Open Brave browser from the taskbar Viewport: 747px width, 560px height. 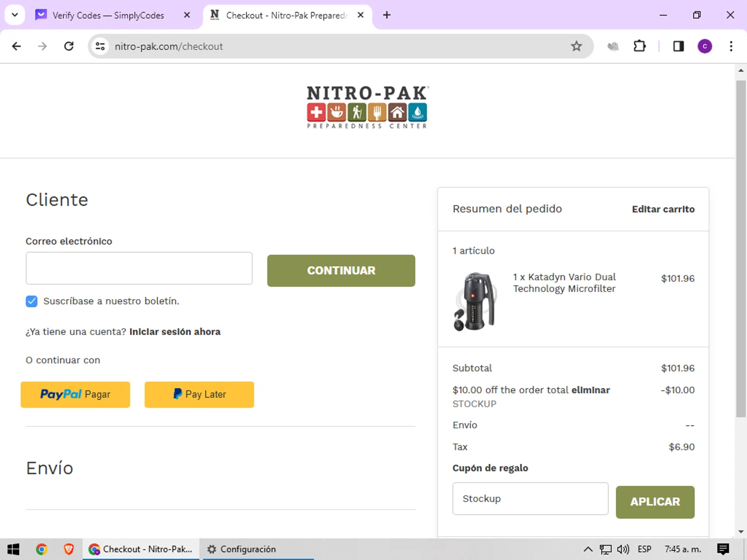tap(69, 549)
